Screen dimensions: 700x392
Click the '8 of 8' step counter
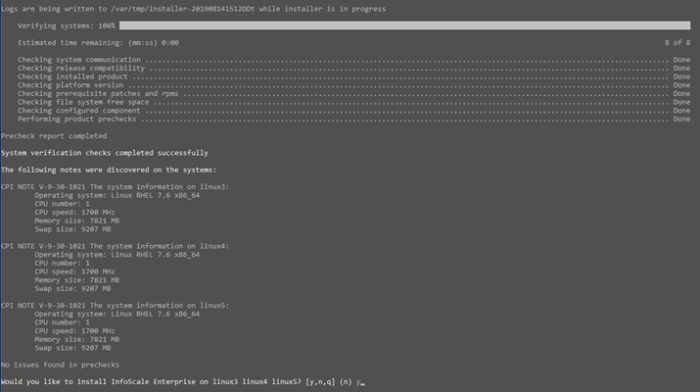[677, 43]
